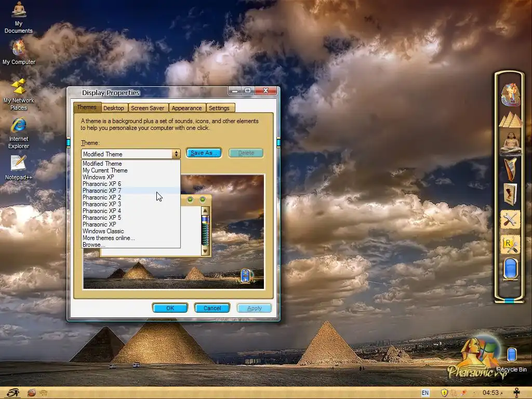Switch to the Themes tab

[87, 107]
